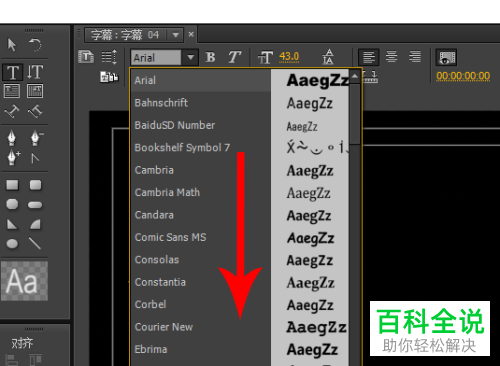Click the Aa title style thumbnail
Image resolution: width=500 pixels, height=366 pixels.
(x=24, y=281)
